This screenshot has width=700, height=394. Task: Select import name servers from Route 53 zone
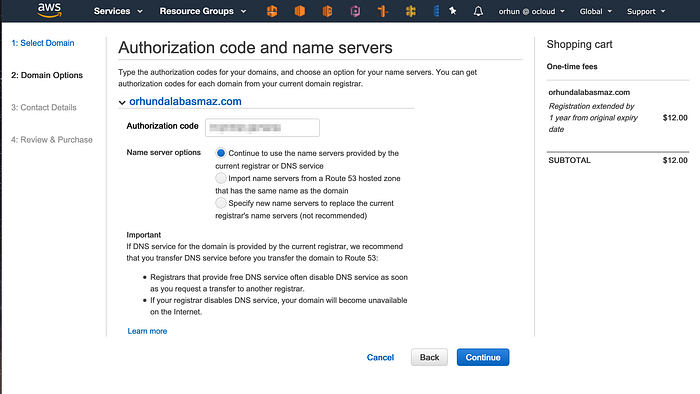[x=221, y=178]
